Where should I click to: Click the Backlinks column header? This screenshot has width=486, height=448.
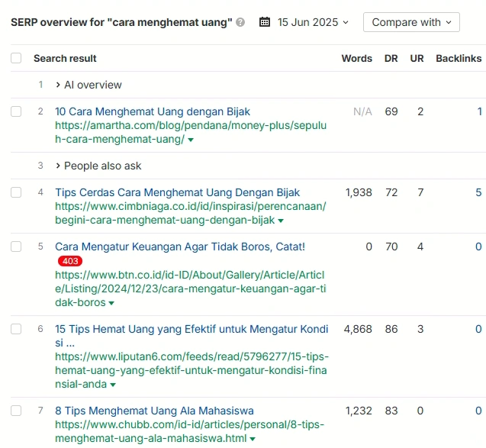click(x=459, y=58)
